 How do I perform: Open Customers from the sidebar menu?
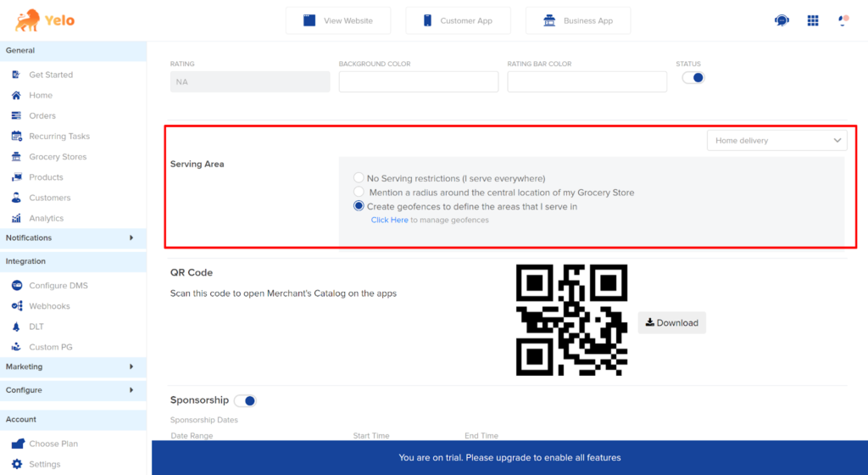click(49, 198)
